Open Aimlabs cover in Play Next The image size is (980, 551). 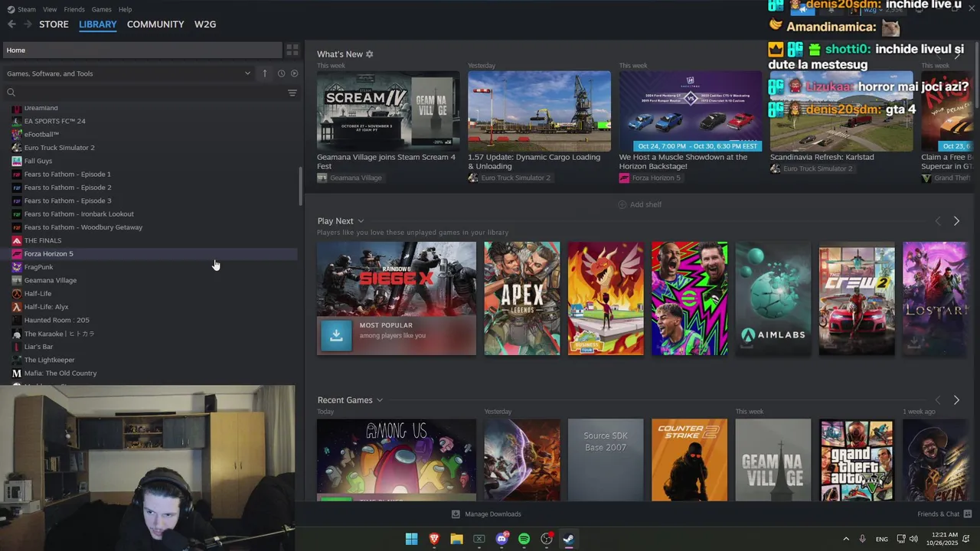[x=773, y=298]
